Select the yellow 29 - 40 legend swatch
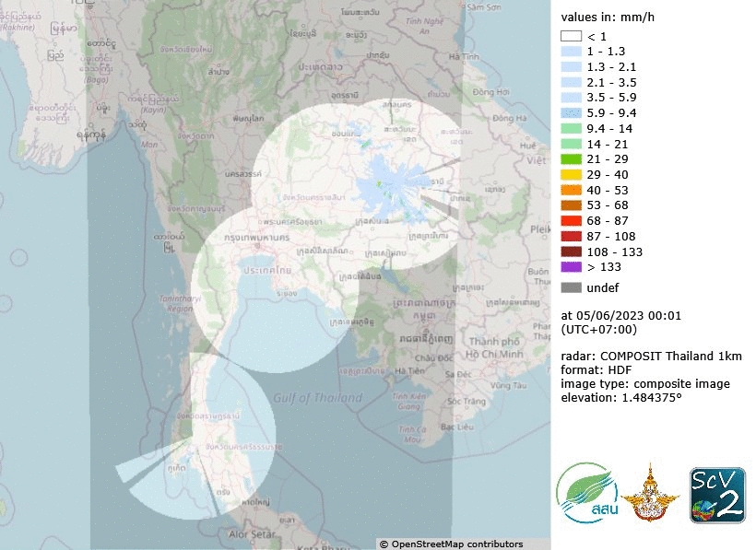Screen dimensions: 756x550 click(572, 174)
